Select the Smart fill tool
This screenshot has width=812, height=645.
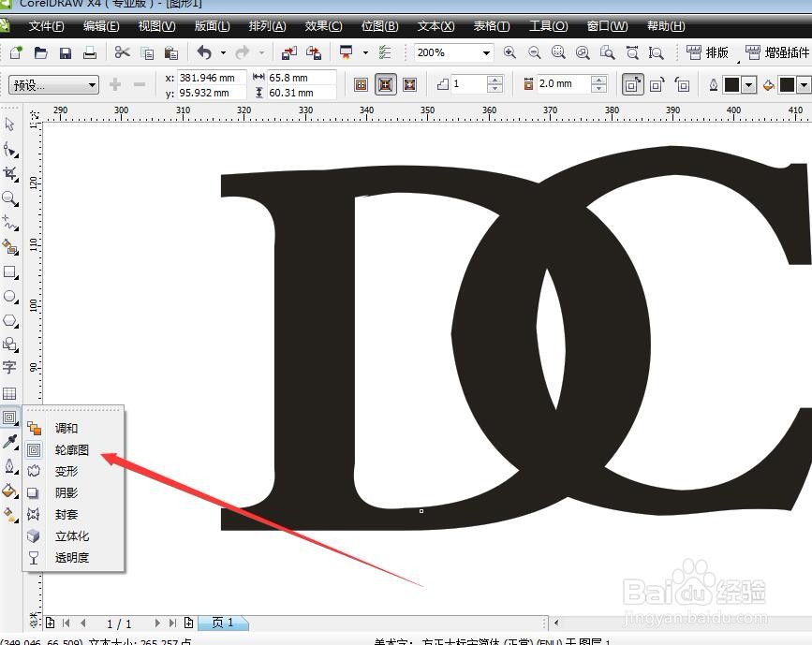click(x=10, y=247)
